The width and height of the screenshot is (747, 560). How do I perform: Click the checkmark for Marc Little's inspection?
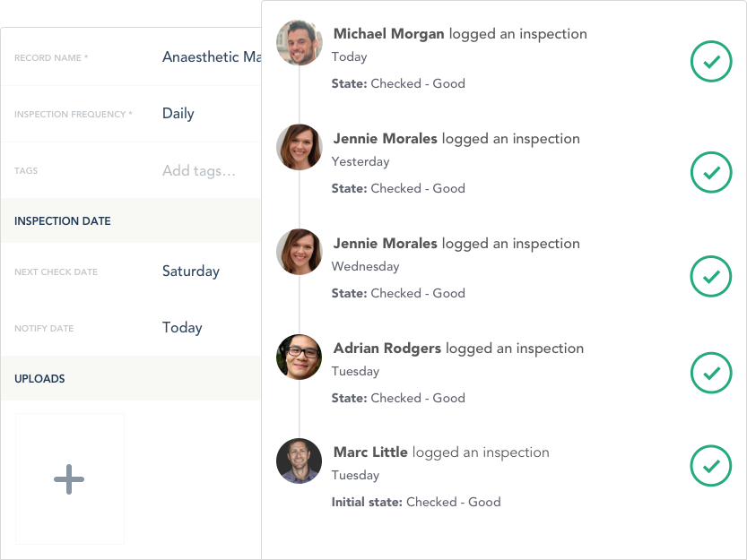711,465
